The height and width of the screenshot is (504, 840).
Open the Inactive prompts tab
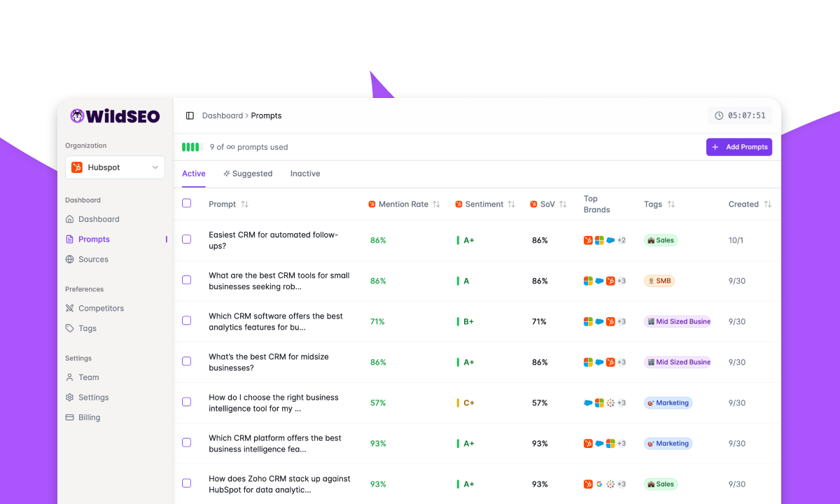coord(304,173)
